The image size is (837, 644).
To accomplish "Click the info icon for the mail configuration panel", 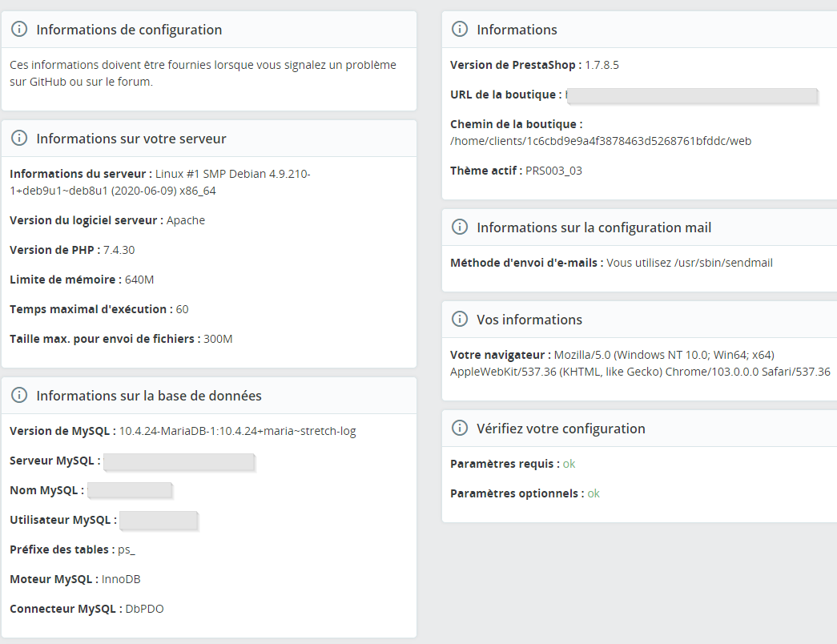I will click(x=460, y=227).
